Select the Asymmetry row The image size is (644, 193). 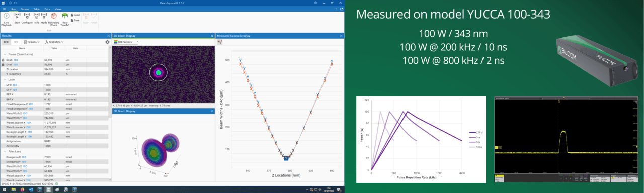point(54,145)
